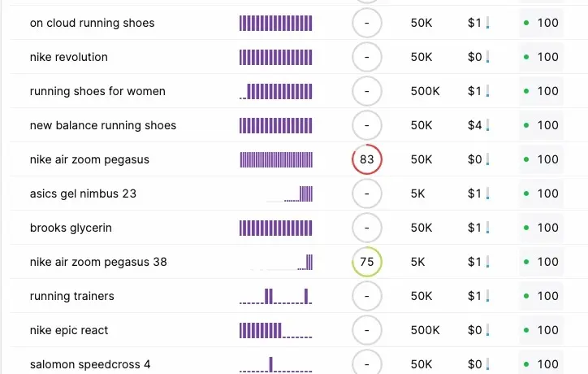The image size is (588, 374).
Task: Click the trend chart for nike epic react
Action: pyautogui.click(x=275, y=330)
